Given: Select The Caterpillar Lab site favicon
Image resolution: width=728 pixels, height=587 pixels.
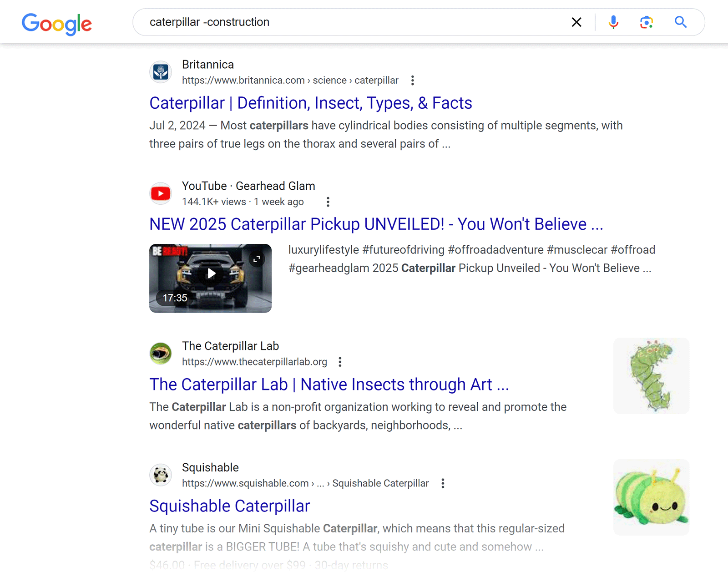Looking at the screenshot, I should click(160, 354).
